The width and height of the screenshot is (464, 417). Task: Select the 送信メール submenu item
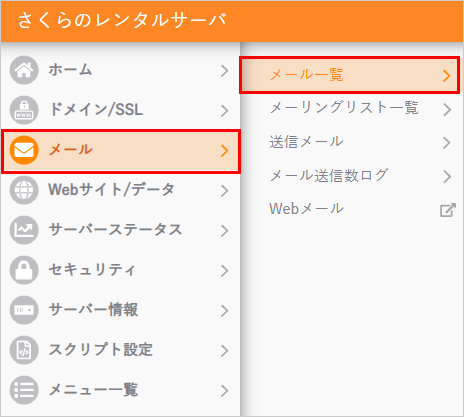coord(350,142)
